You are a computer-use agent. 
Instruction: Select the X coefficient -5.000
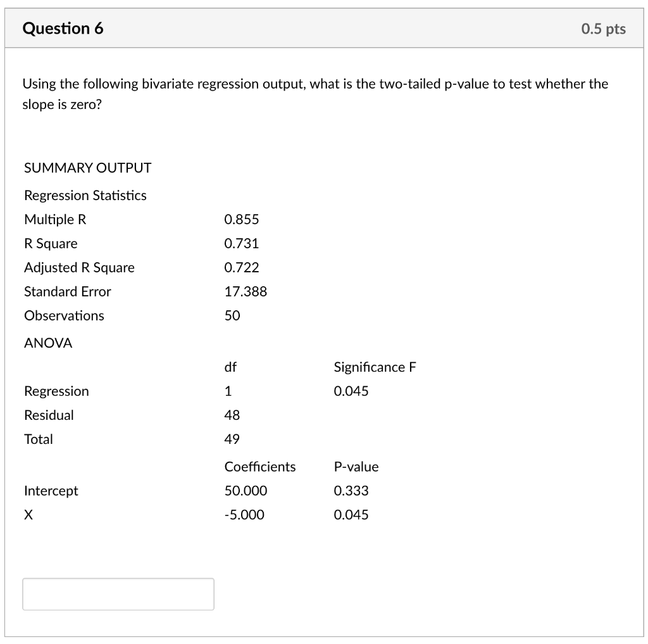point(244,515)
